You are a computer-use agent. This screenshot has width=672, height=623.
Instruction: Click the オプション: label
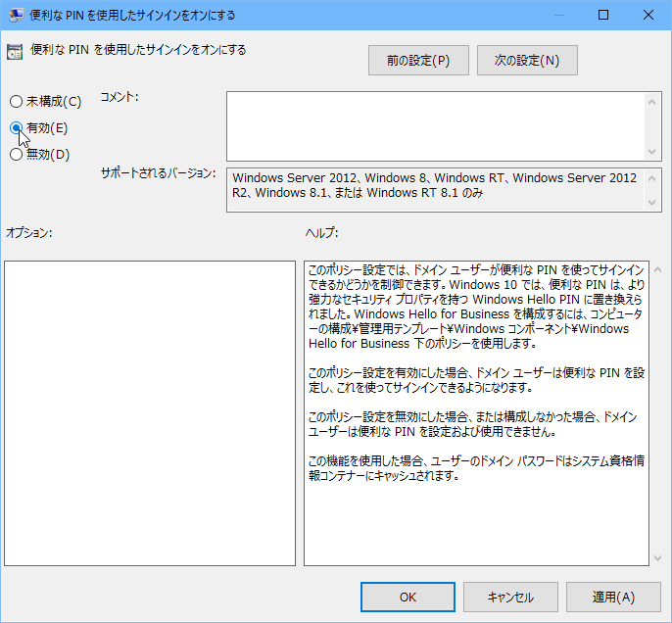(x=29, y=233)
